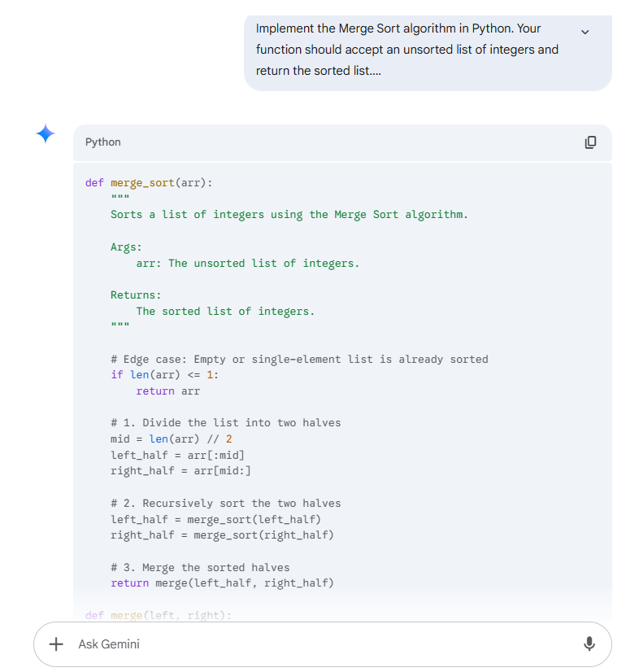639x672 pixels.
Task: Click 'left_half = merge_sort(left_half)' line
Action: tap(216, 519)
